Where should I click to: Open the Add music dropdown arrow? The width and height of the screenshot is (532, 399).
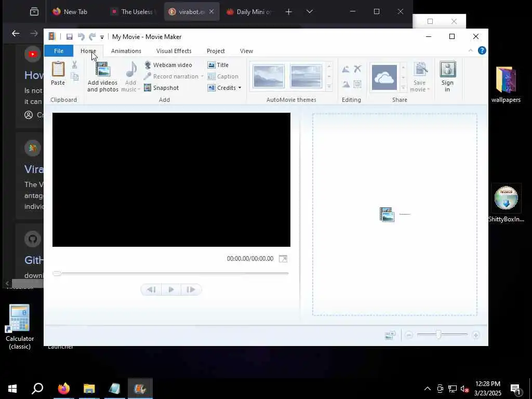coord(139,89)
